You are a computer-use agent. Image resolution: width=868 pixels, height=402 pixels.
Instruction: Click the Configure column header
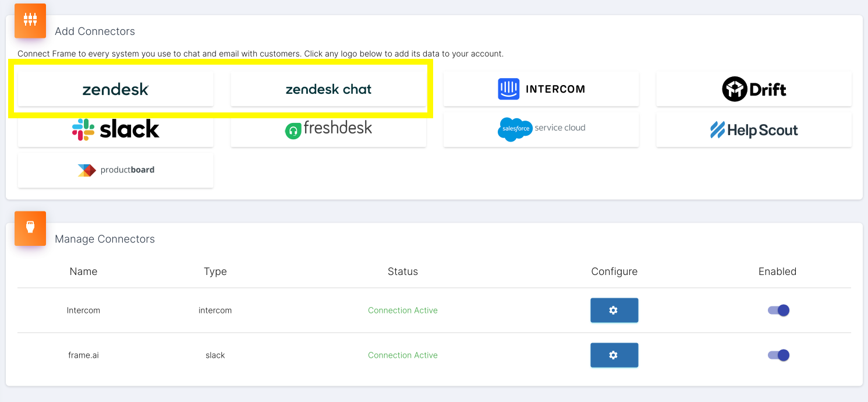coord(614,271)
